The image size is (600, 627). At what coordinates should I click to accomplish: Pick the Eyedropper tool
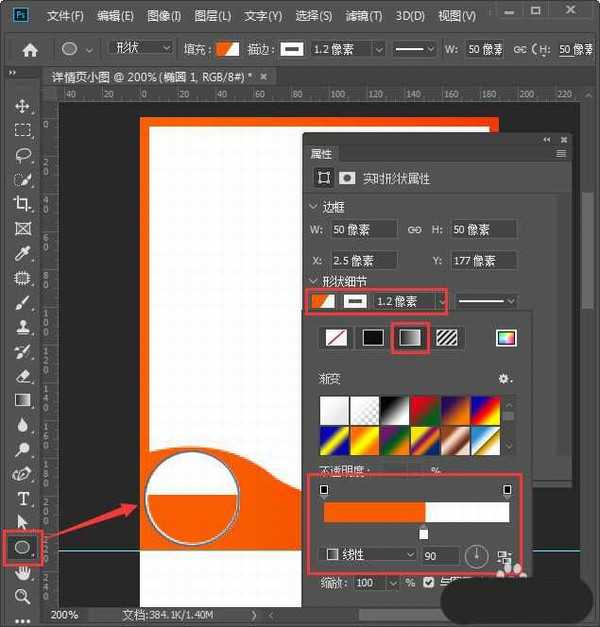(22, 253)
